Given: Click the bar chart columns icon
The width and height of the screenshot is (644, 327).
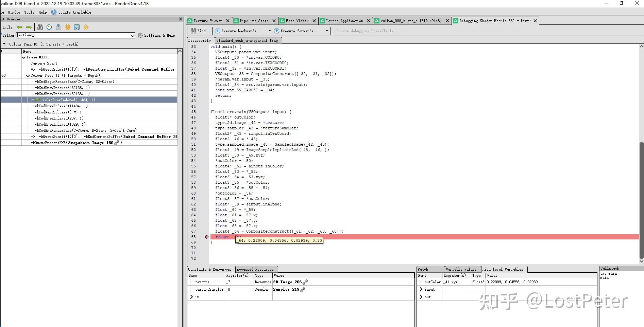Looking at the screenshot, I should [x=58, y=27].
